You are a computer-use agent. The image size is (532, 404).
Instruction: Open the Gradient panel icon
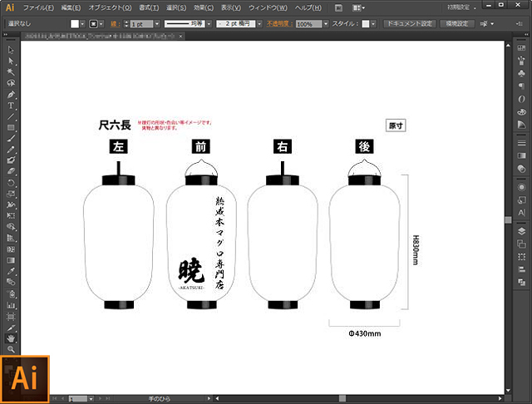[521, 155]
